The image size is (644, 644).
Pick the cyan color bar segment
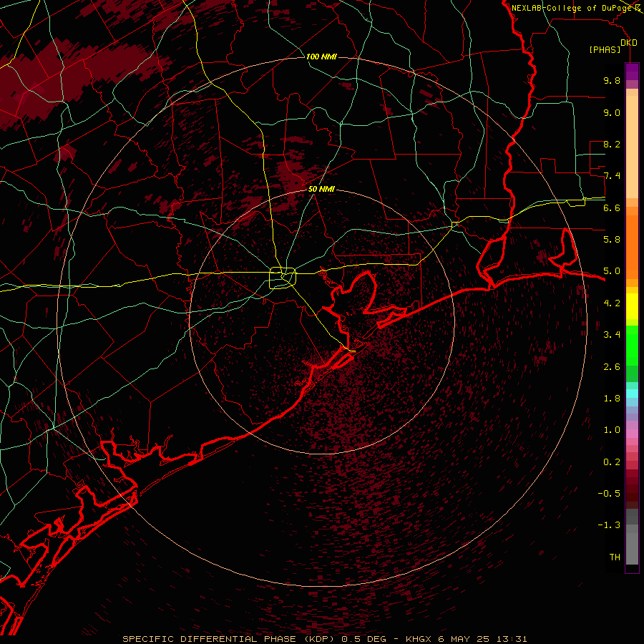tap(632, 394)
